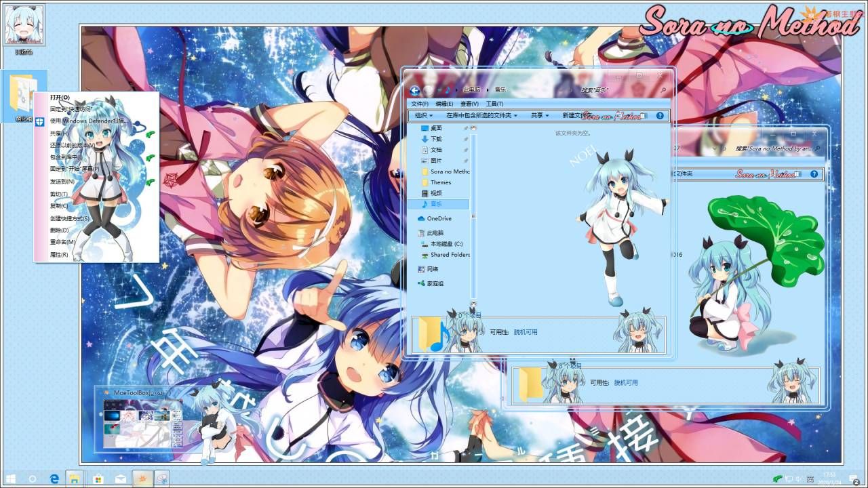Click the forward arrow in 音乐 window
The width and height of the screenshot is (868, 488).
428,90
